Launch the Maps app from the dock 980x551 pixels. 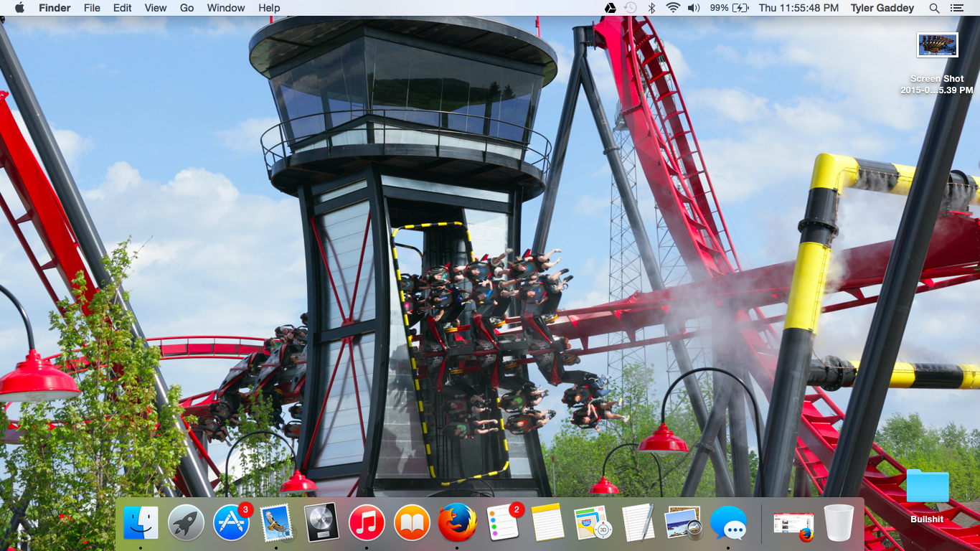click(593, 522)
